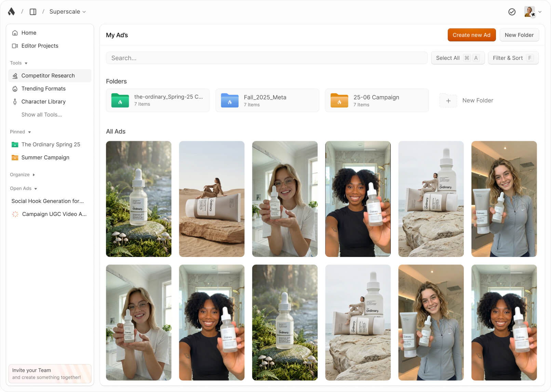Open top-row woman in gray jacket ad
Image resolution: width=551 pixels, height=392 pixels.
click(504, 199)
